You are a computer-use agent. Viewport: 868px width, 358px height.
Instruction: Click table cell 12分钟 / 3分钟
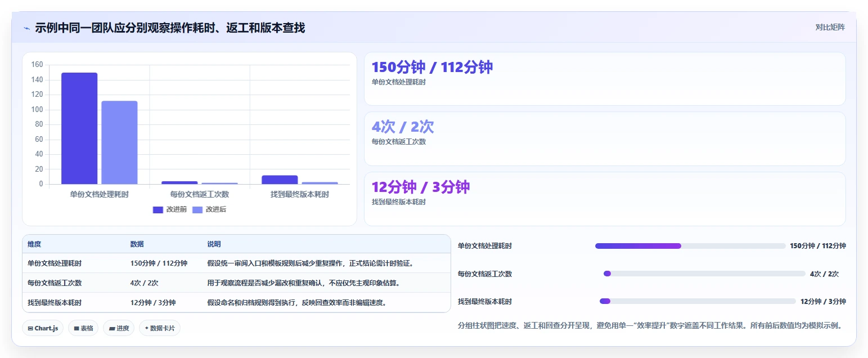click(153, 302)
